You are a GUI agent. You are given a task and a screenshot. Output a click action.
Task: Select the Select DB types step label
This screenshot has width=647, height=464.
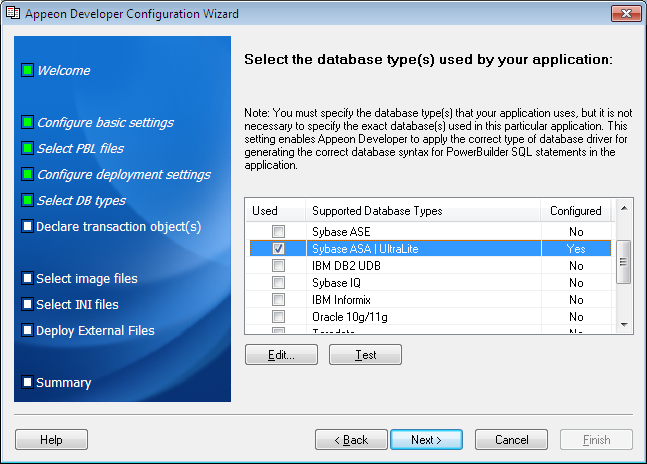pyautogui.click(x=82, y=200)
